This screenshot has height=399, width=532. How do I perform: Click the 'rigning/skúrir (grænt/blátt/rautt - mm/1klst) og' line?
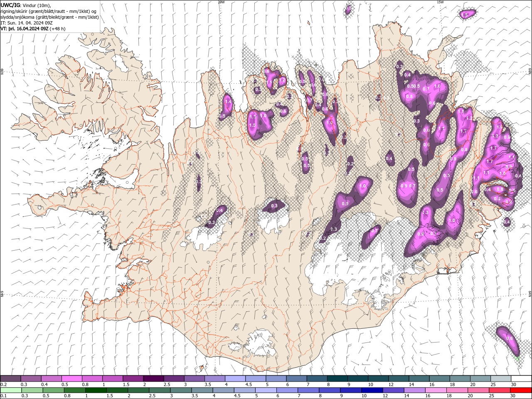[49, 11]
